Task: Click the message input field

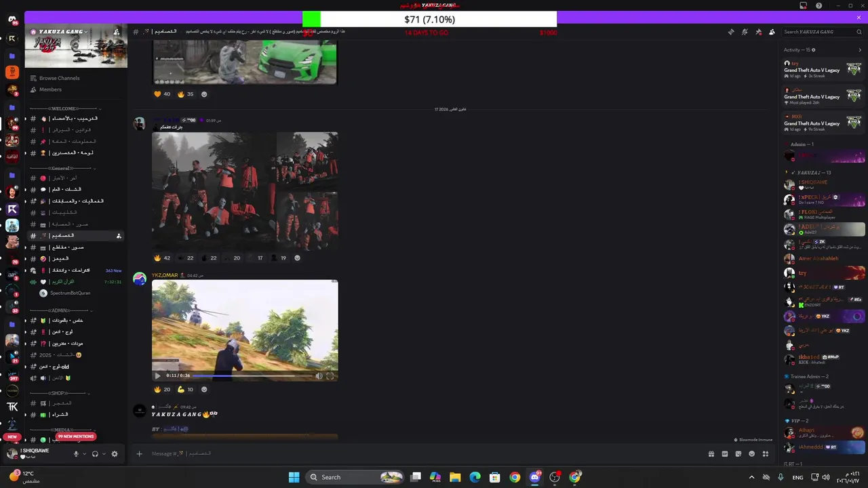Action: [x=420, y=454]
